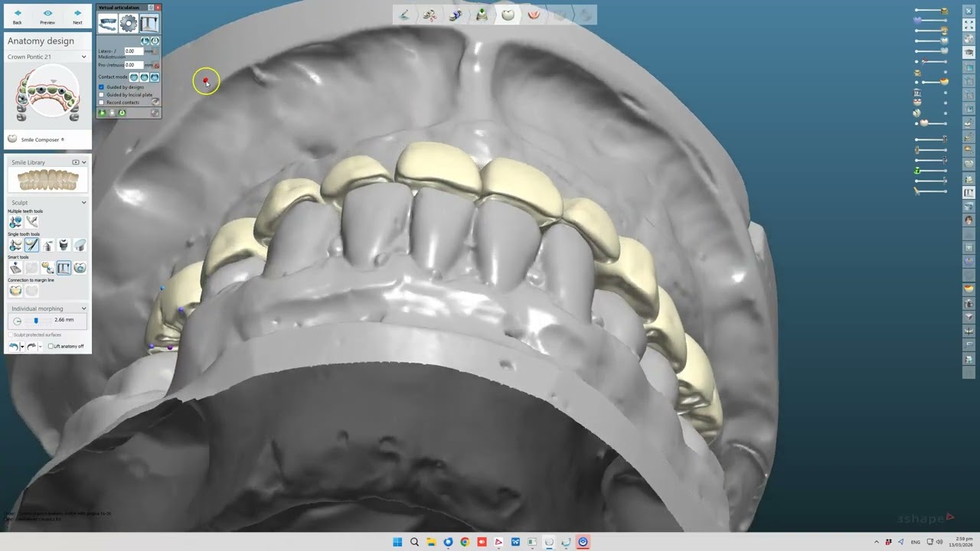Collapse the Smile Library panel
The height and width of the screenshot is (551, 980).
coord(83,162)
